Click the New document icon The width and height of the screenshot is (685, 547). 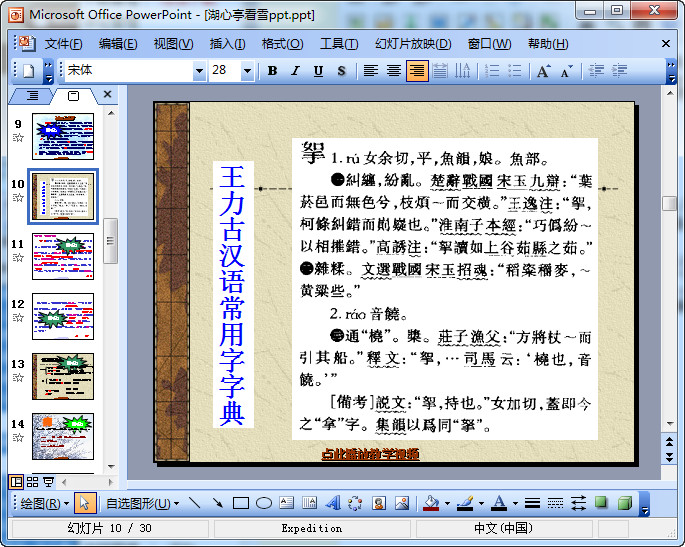coord(28,70)
